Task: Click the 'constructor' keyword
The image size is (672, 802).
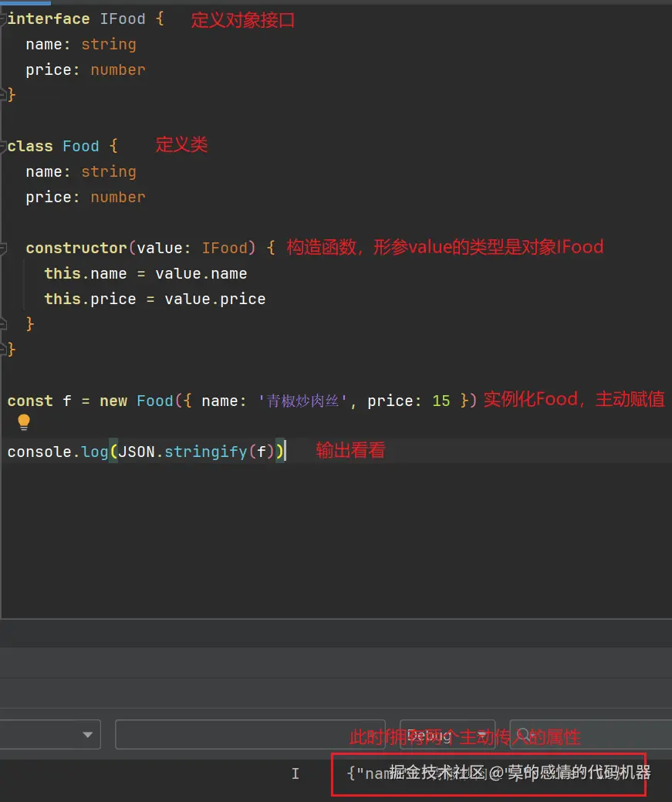Action: coord(76,248)
